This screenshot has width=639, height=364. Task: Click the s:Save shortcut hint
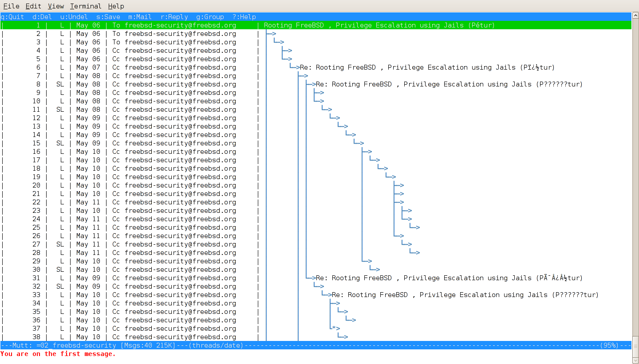click(108, 17)
